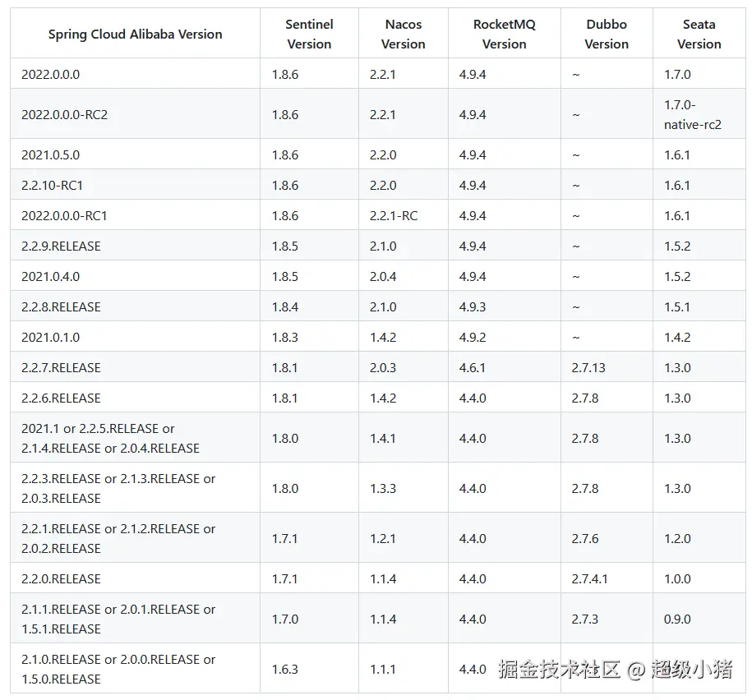The height and width of the screenshot is (700, 752).
Task: Click Seata 1.6.1 in the 2.2.10-RC1 row
Action: tap(677, 185)
